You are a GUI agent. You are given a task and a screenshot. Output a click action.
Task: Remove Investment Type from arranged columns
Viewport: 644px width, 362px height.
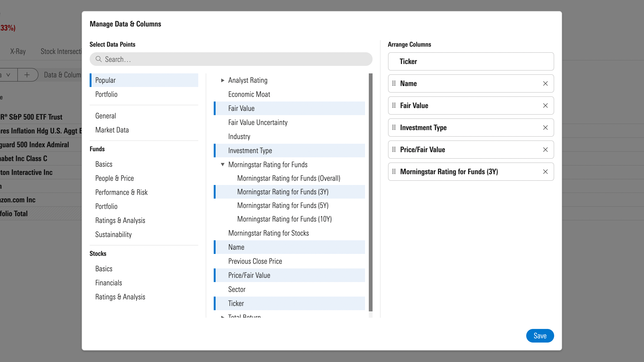[545, 127]
